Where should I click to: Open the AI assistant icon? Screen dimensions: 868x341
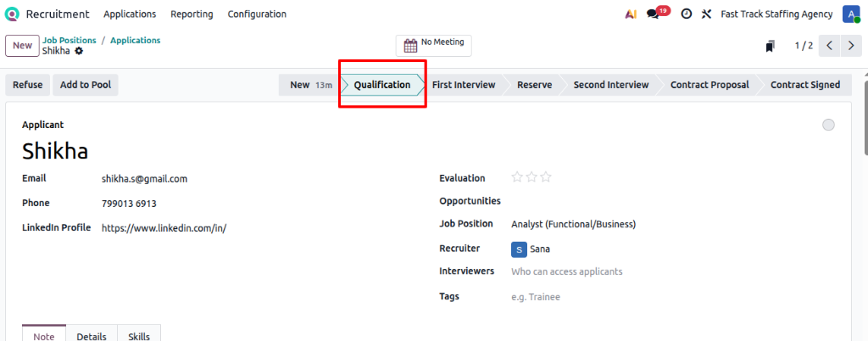631,14
